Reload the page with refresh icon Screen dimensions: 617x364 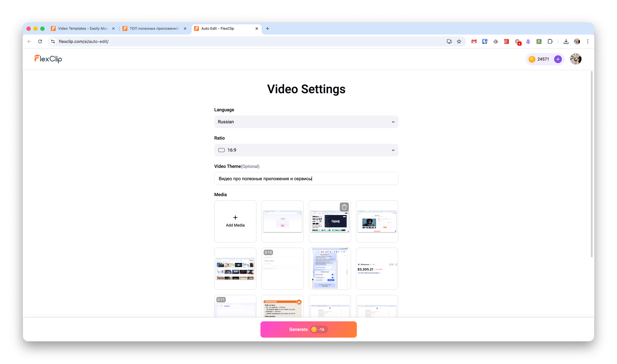point(40,41)
